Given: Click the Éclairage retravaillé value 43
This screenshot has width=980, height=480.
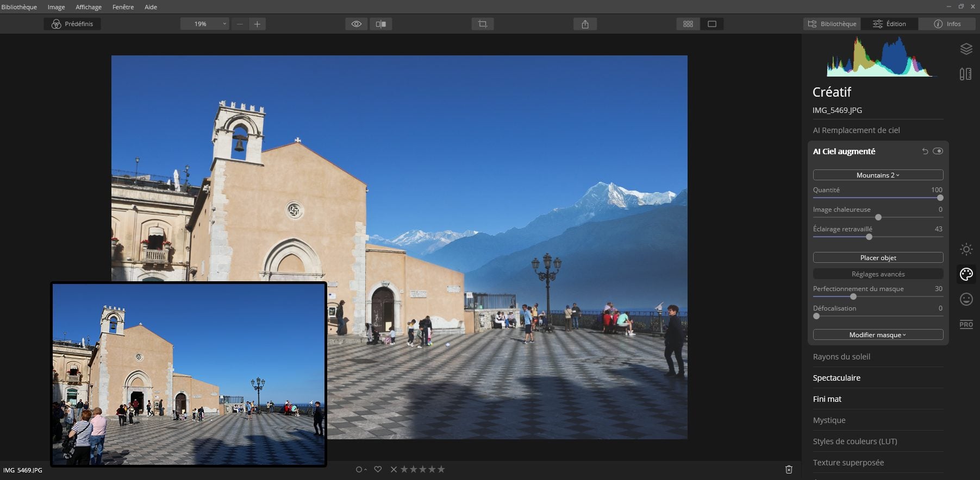Looking at the screenshot, I should click(x=938, y=229).
